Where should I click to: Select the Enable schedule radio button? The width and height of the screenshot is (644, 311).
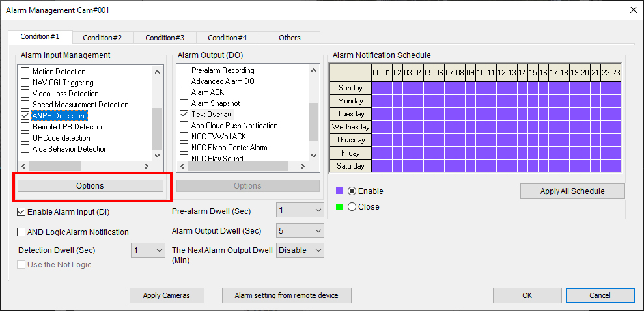[x=352, y=191]
